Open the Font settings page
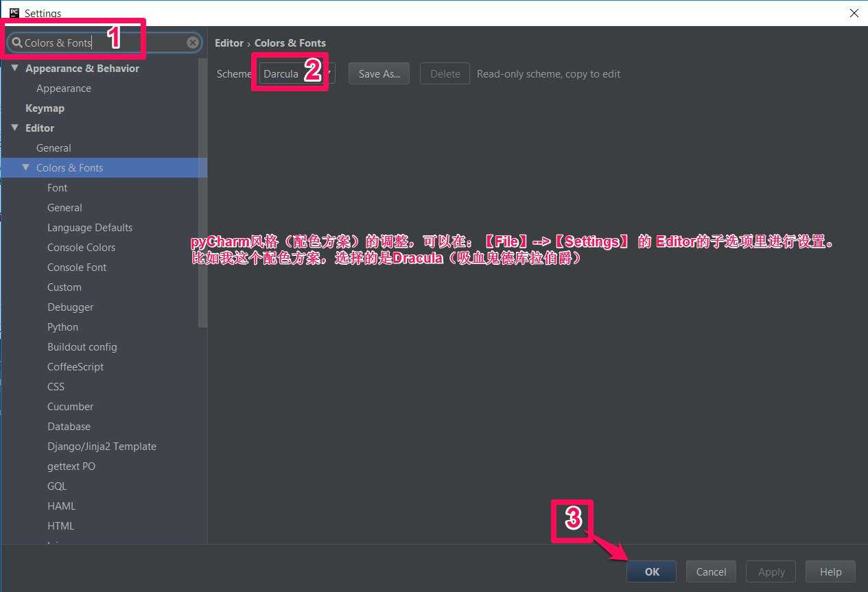The height and width of the screenshot is (592, 868). coord(58,188)
